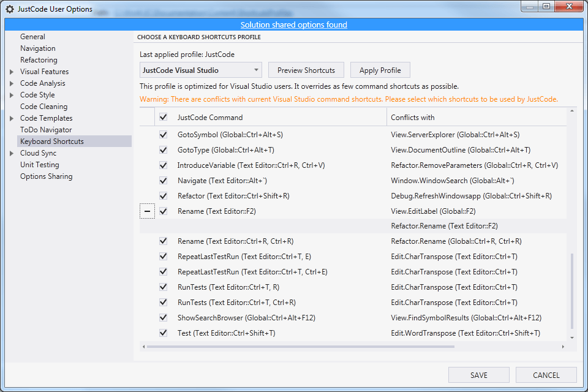Toggle the RepeatLastTestRun (Ctrl+T, Ctrl+E) checkbox

(163, 272)
